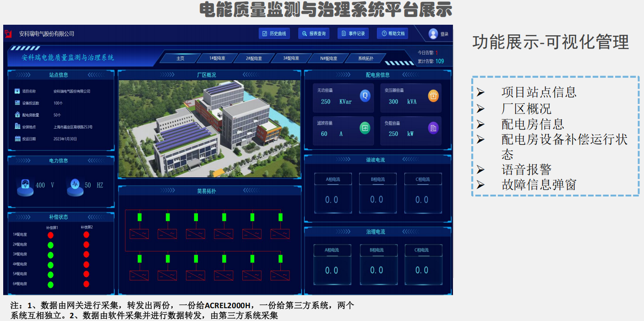Click the 250 kW load capacity value

coord(401,134)
